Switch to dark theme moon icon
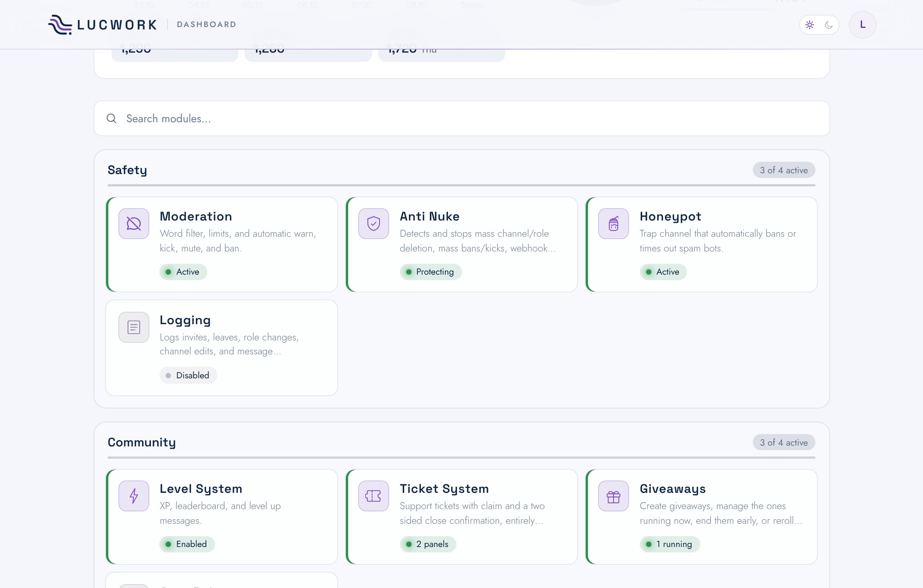This screenshot has height=588, width=923. [829, 25]
